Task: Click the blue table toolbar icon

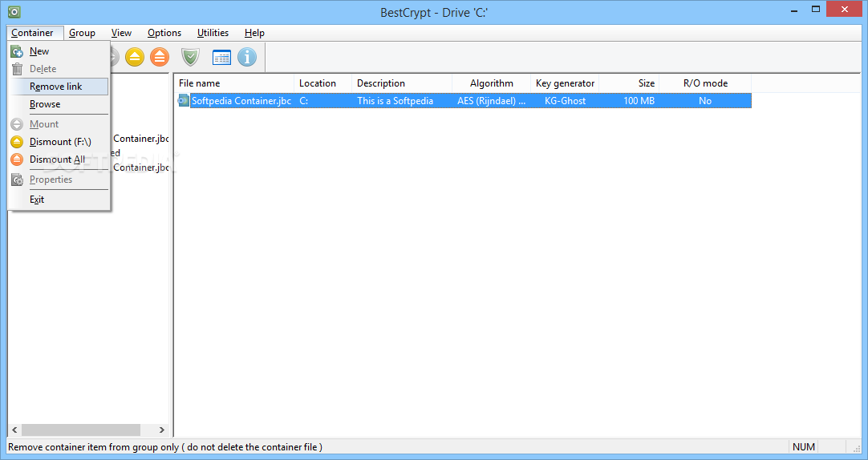Action: point(221,57)
